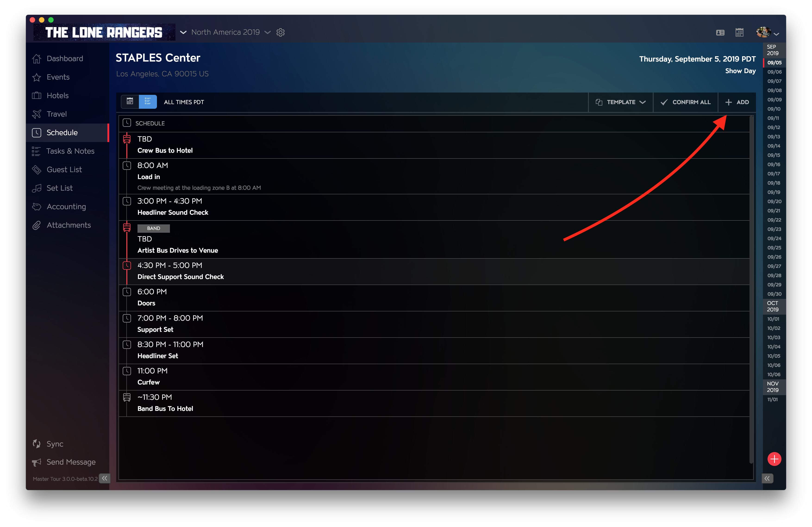Open Guest List section
Screen dimensions: 812x527
68,169
